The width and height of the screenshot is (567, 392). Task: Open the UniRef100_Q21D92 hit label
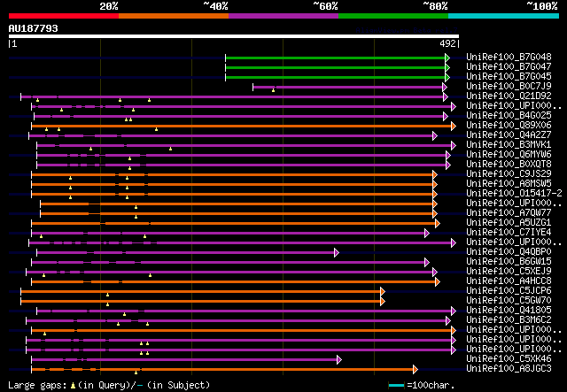coord(509,96)
